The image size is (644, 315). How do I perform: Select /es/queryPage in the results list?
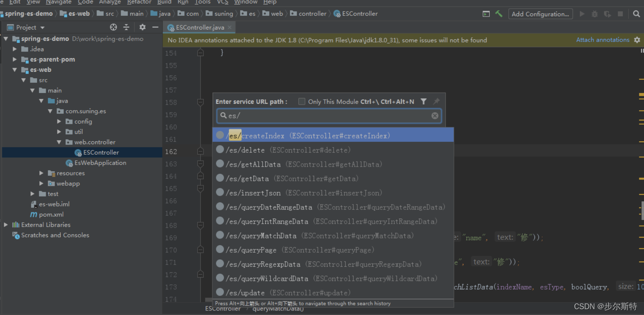click(x=251, y=250)
